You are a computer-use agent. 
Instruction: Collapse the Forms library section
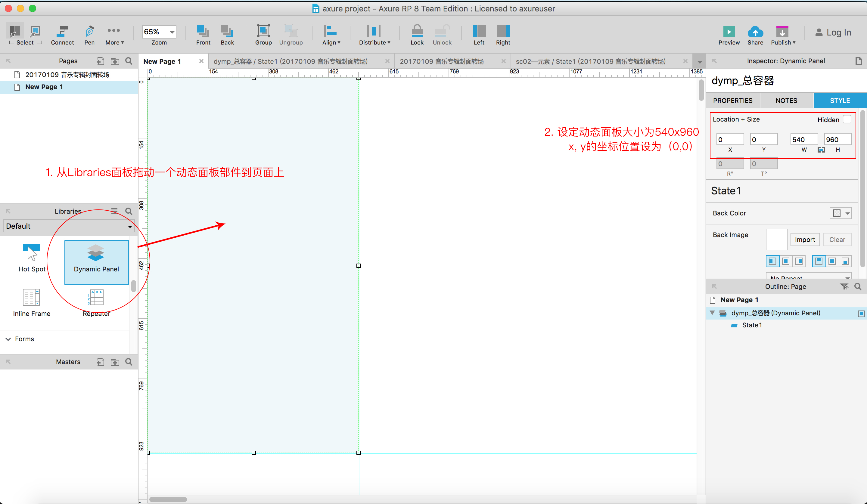tap(8, 339)
